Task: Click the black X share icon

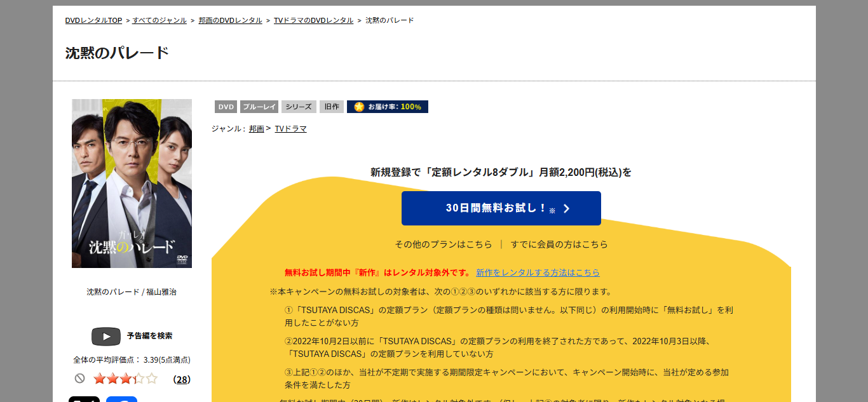Action: 84,399
